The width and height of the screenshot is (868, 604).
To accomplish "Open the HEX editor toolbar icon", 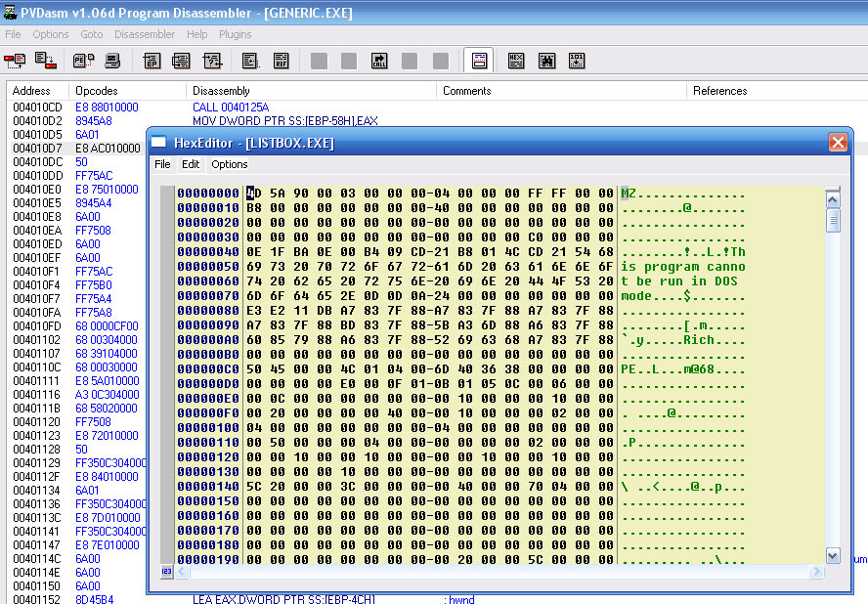I will click(516, 61).
